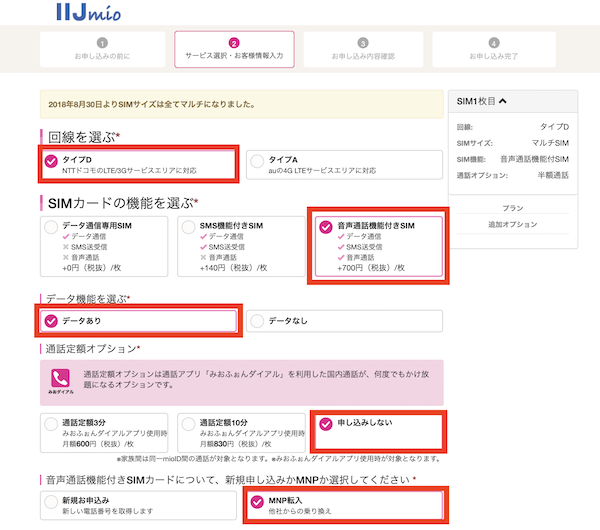The image size is (600, 530).
Task: Go to step 3 お申し込み内容確認
Action: point(363,49)
